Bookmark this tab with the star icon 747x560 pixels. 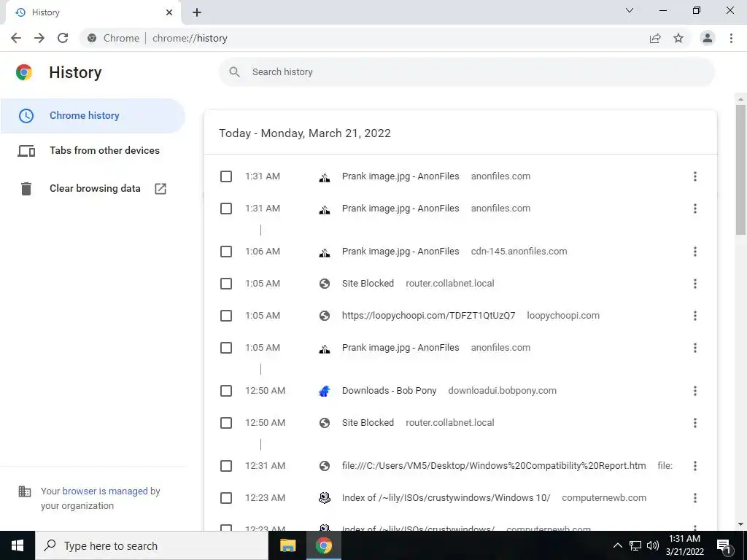pos(678,38)
